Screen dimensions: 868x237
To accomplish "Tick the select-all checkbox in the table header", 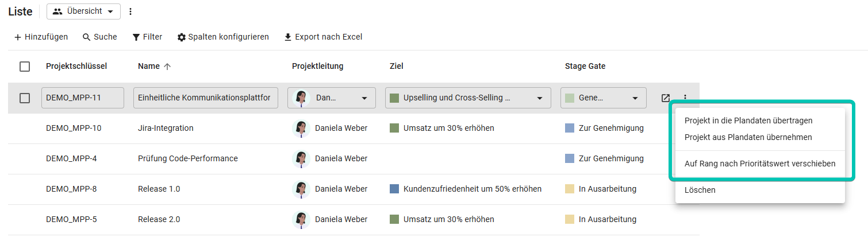I will tap(25, 67).
